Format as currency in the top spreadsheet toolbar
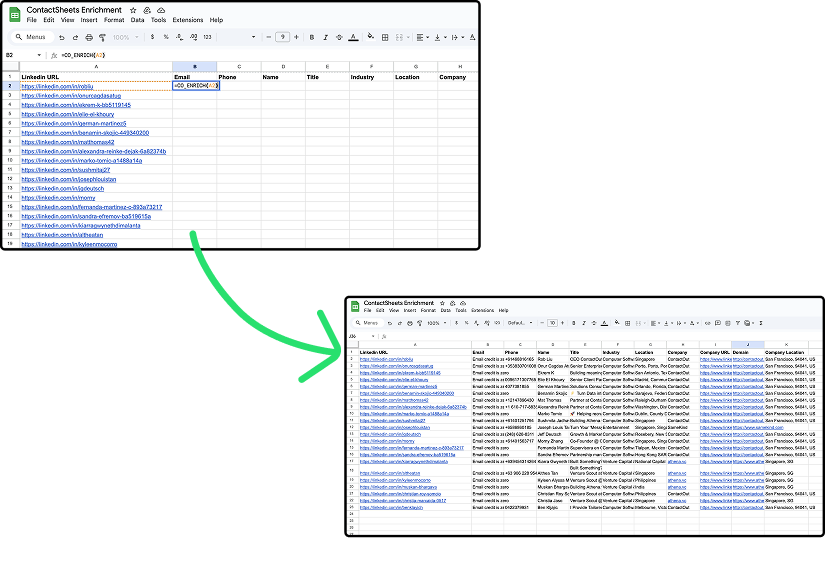This screenshot has width=825, height=583. coord(152,37)
